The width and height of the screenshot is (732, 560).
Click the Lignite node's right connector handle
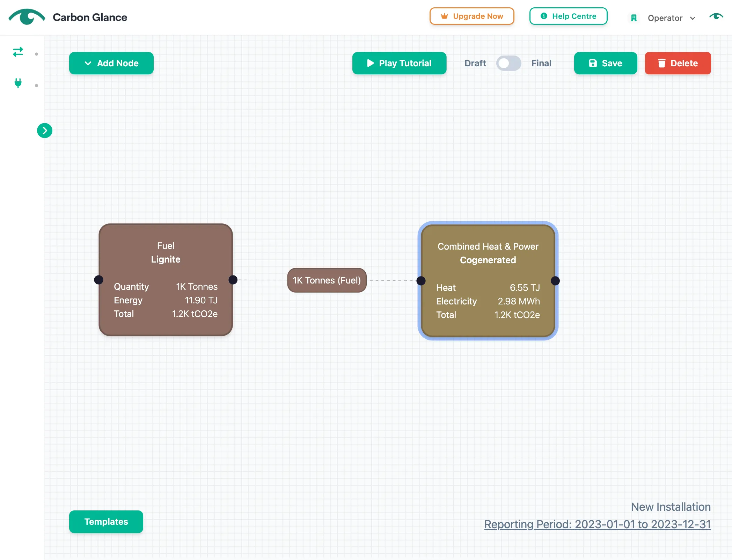[x=233, y=280]
